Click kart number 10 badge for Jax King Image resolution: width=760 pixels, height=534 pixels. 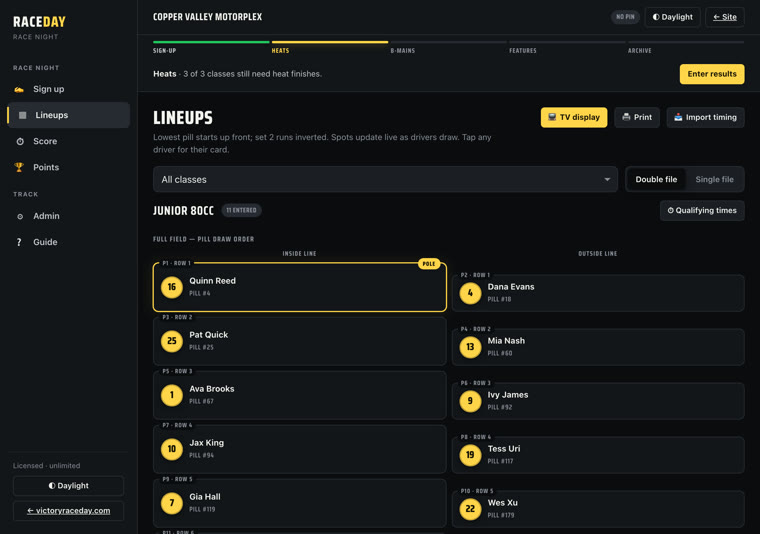pos(172,449)
